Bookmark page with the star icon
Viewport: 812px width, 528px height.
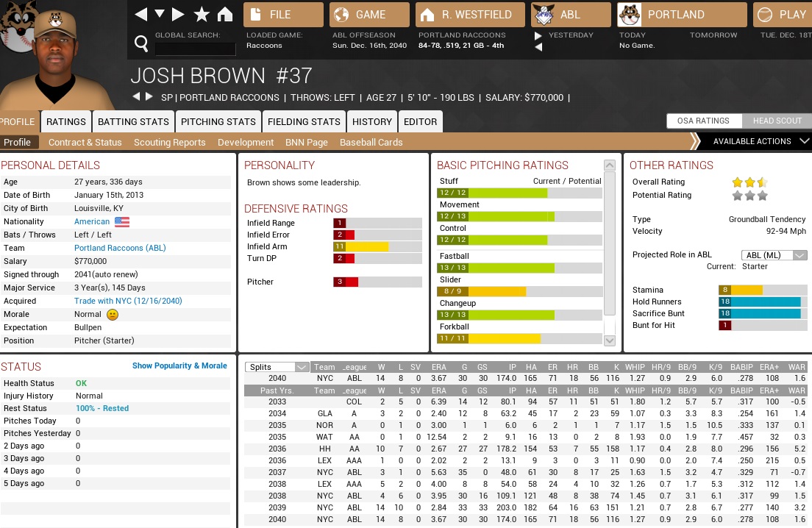pyautogui.click(x=202, y=15)
